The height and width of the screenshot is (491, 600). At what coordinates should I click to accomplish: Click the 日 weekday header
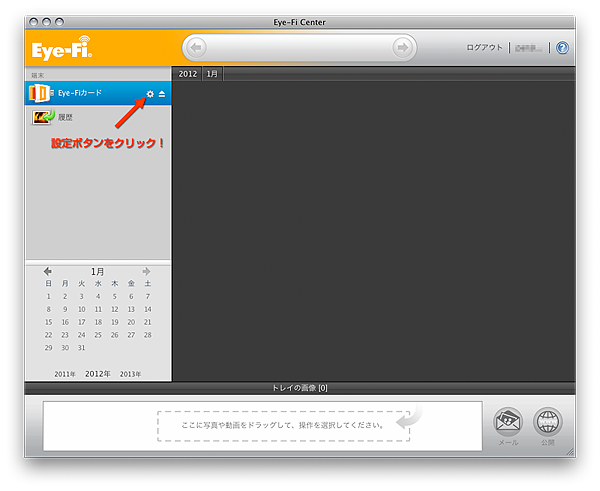pos(49,284)
